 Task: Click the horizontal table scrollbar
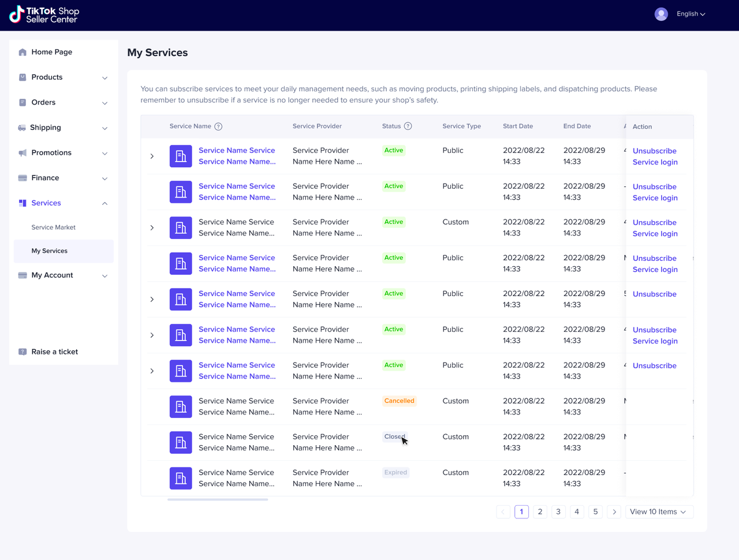point(218,499)
